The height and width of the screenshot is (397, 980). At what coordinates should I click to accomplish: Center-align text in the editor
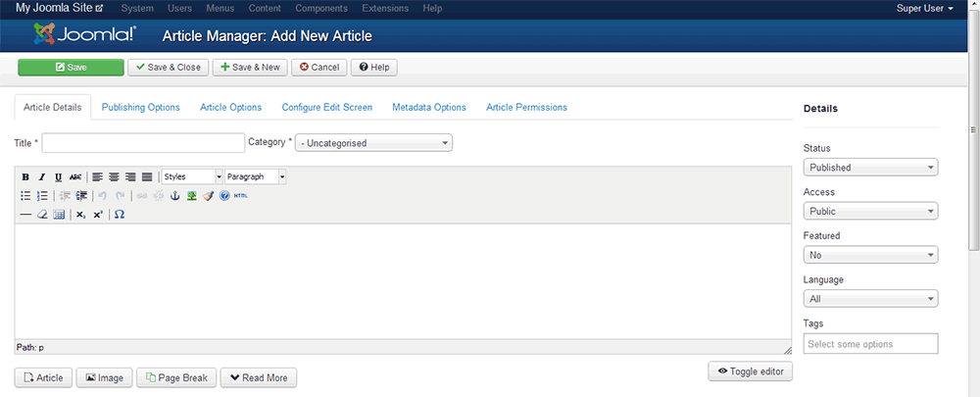[114, 177]
